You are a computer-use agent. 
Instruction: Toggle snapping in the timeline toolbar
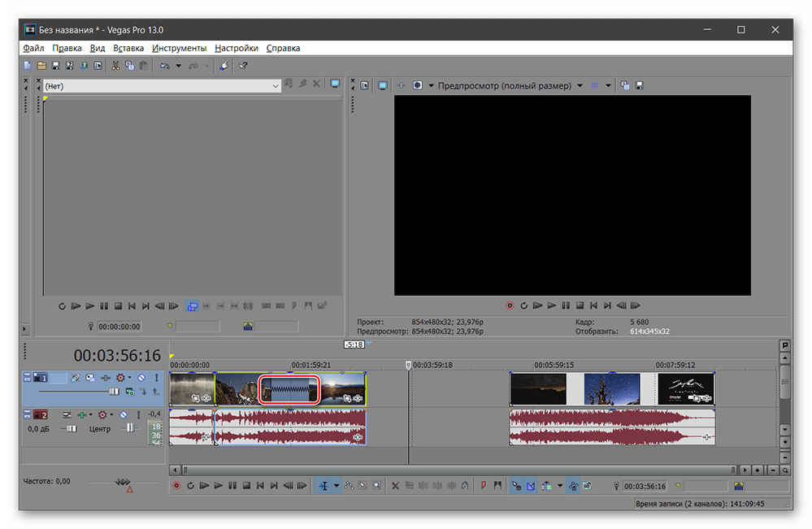click(516, 485)
